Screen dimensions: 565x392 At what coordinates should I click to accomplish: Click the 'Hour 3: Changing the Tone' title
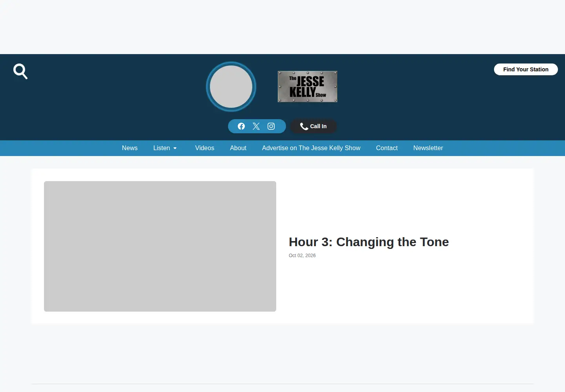point(369,242)
